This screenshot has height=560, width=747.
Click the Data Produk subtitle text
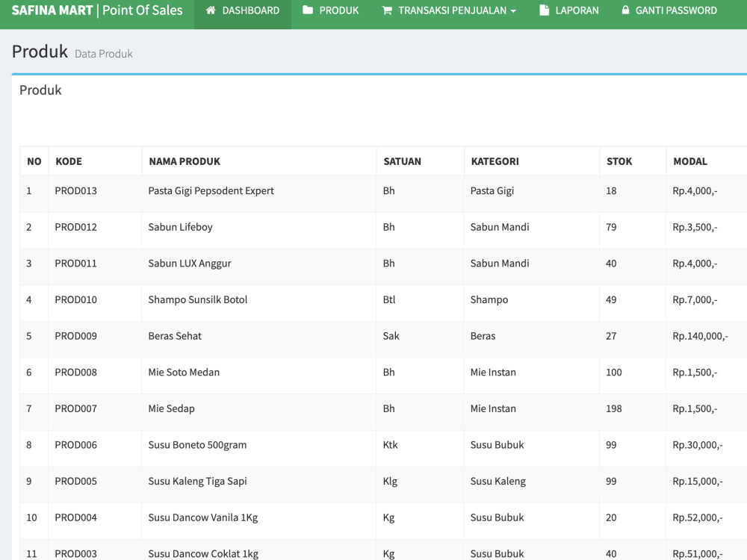[103, 54]
